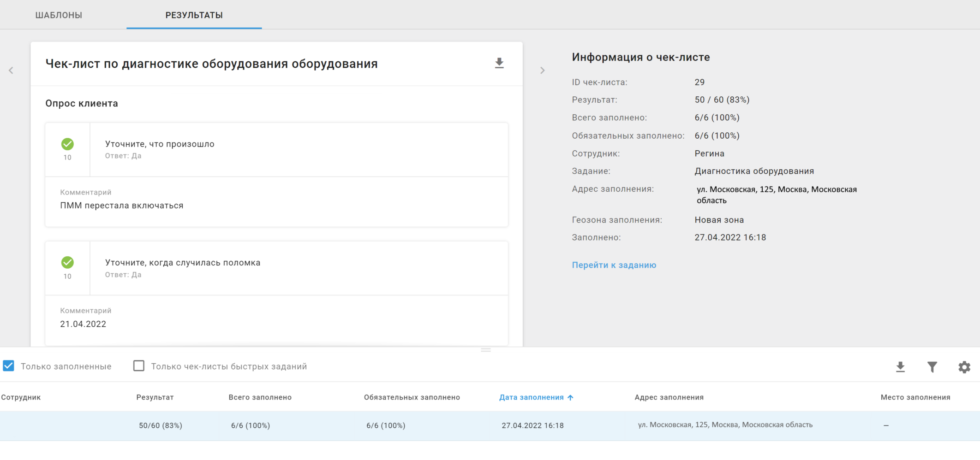980x460 pixels.
Task: Switch to the ШАБЛОНЫ tab
Action: (59, 15)
